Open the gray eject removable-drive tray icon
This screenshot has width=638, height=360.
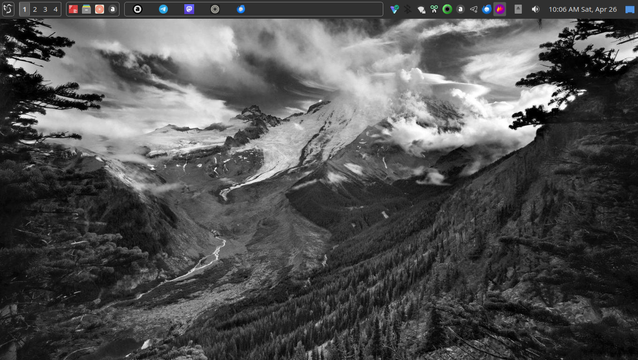[x=518, y=9]
